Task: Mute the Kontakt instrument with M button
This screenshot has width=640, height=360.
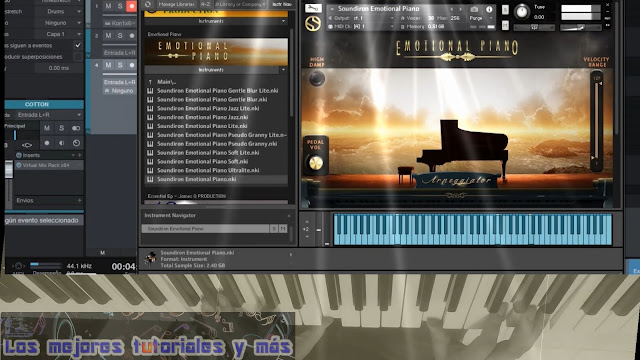Action: [505, 25]
